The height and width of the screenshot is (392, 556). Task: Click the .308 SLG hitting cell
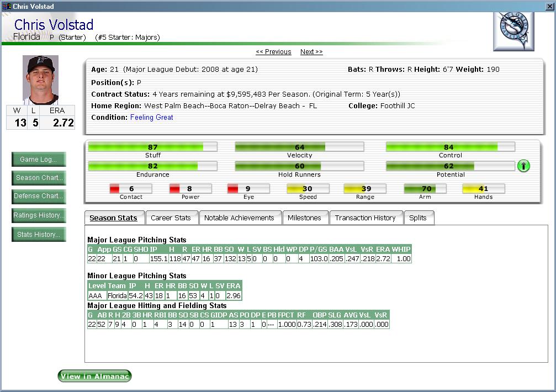(x=335, y=324)
